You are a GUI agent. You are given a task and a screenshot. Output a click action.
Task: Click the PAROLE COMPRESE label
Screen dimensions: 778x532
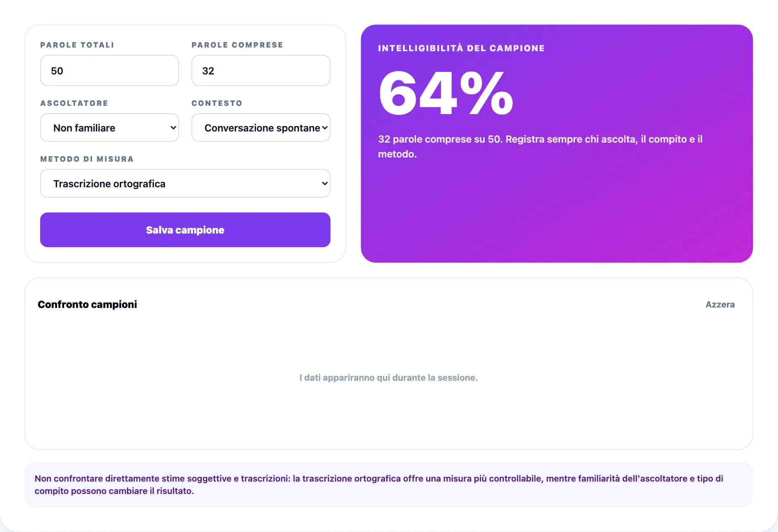(x=237, y=45)
